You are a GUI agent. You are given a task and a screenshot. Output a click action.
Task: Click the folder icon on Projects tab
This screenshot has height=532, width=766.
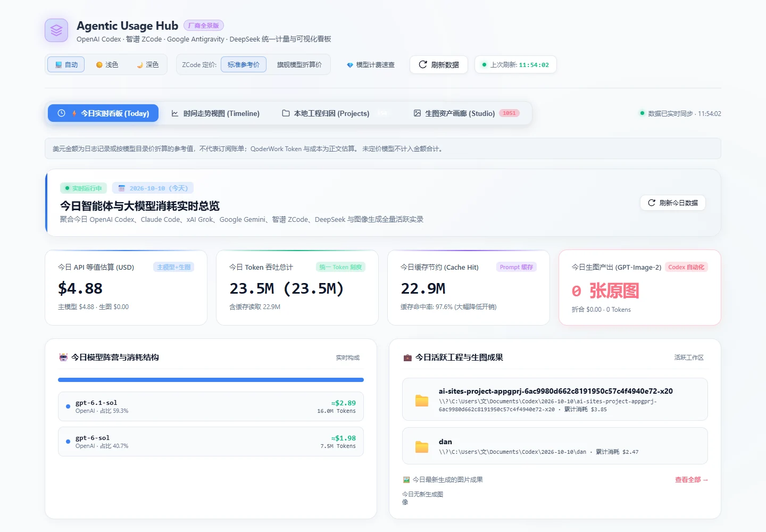tap(286, 113)
